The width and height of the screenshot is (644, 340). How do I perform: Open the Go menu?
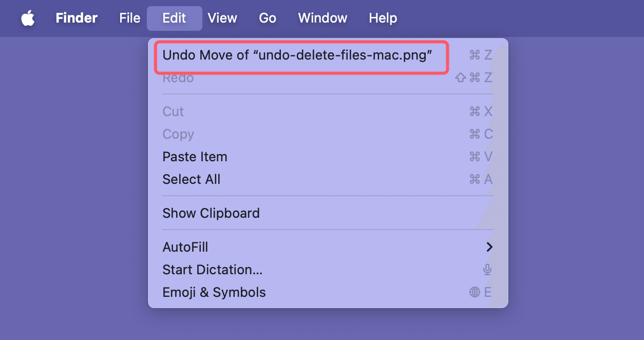pos(268,18)
